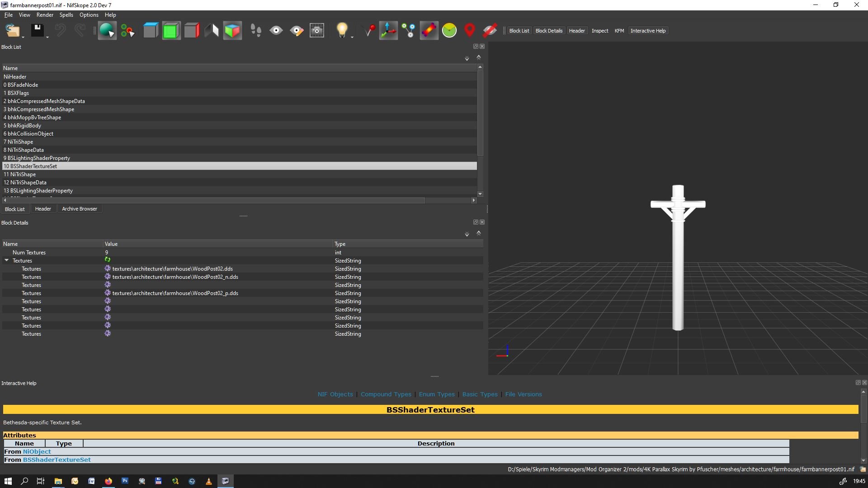Viewport: 868px width, 488px height.
Task: Activate the Select Vertex tool
Action: [x=128, y=31]
